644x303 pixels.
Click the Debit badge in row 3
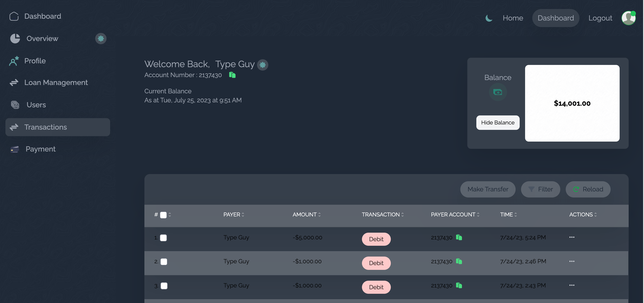pos(376,287)
